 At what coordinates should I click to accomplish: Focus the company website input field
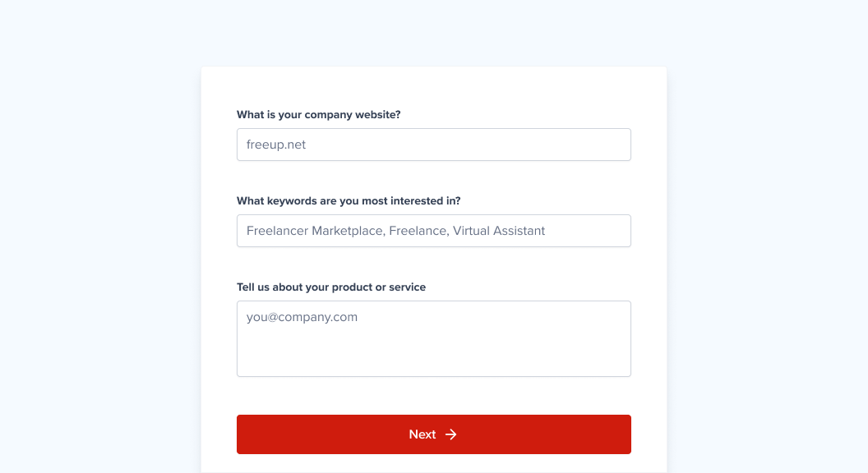[x=433, y=145]
